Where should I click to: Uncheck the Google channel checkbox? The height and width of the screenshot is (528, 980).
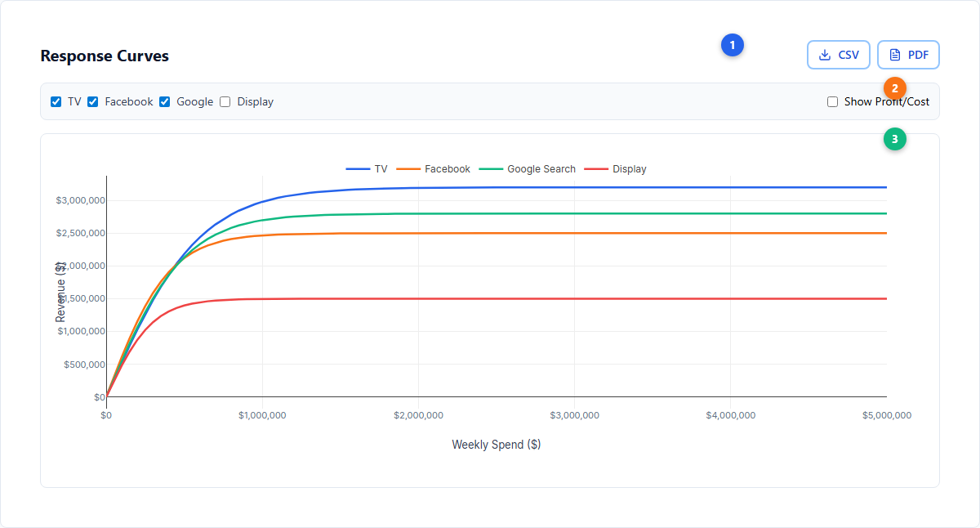(164, 102)
